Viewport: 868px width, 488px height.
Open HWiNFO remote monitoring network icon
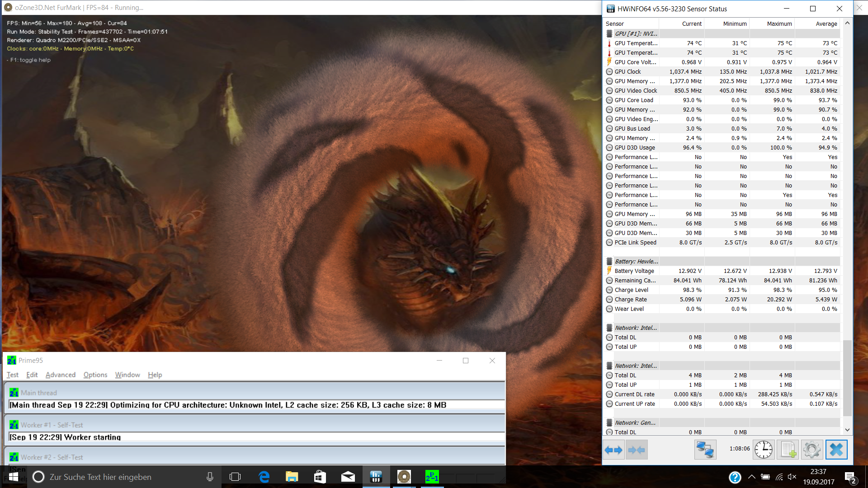point(705,450)
